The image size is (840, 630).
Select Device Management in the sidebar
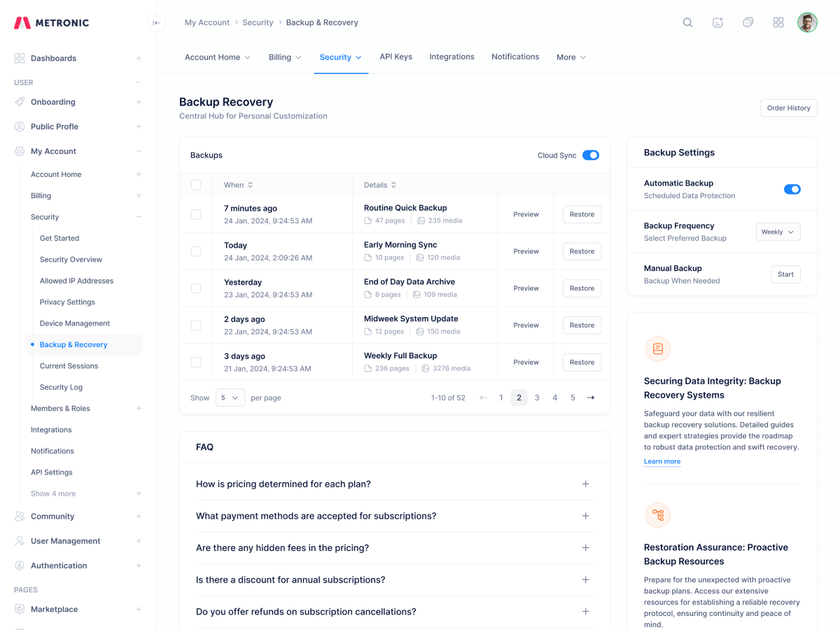74,323
